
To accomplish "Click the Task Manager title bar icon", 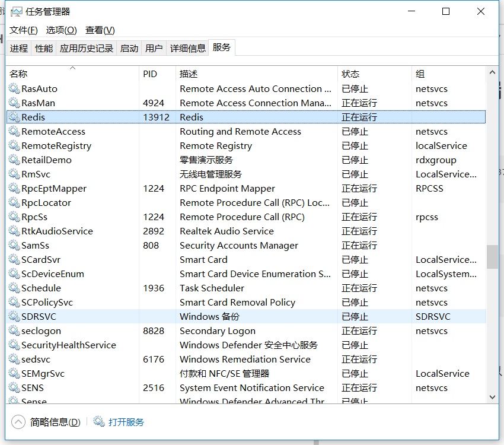I will coord(17,12).
